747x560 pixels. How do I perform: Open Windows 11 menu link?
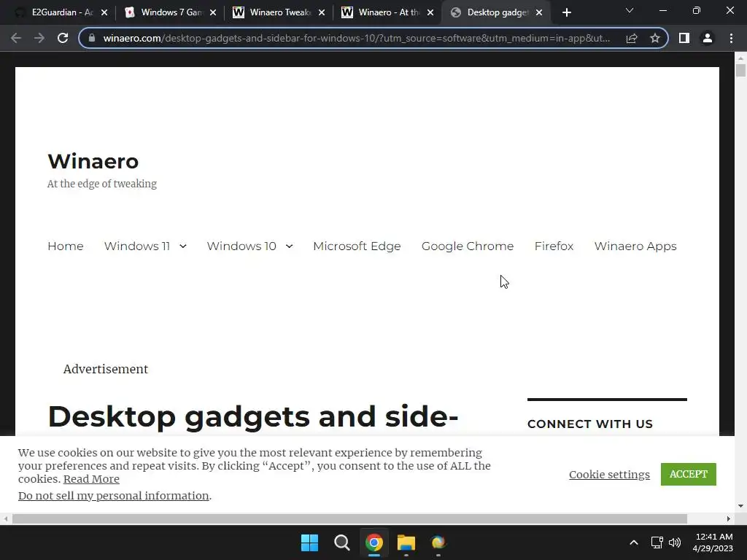pos(137,246)
